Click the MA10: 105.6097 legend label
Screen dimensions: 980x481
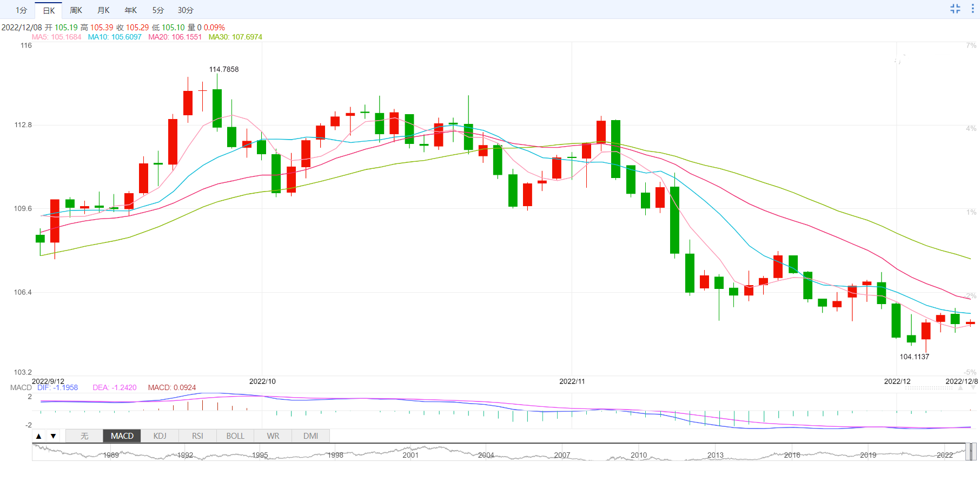[x=115, y=37]
